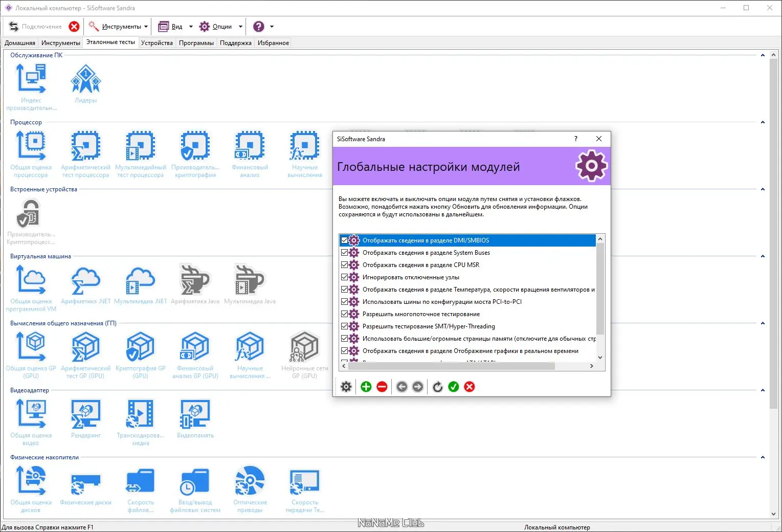The height and width of the screenshot is (532, 782).
Task: Toggle Игнорировать отключенные узлы checkbox
Action: tap(344, 277)
